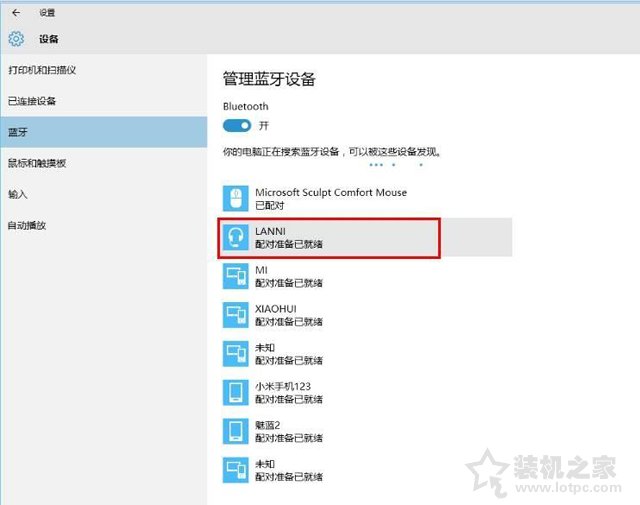The height and width of the screenshot is (505, 640).
Task: Select the last 未知 device icon
Action: pos(235,470)
